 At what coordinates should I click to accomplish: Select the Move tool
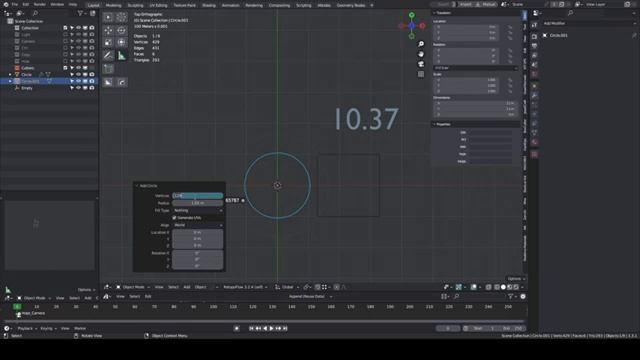coord(108,30)
